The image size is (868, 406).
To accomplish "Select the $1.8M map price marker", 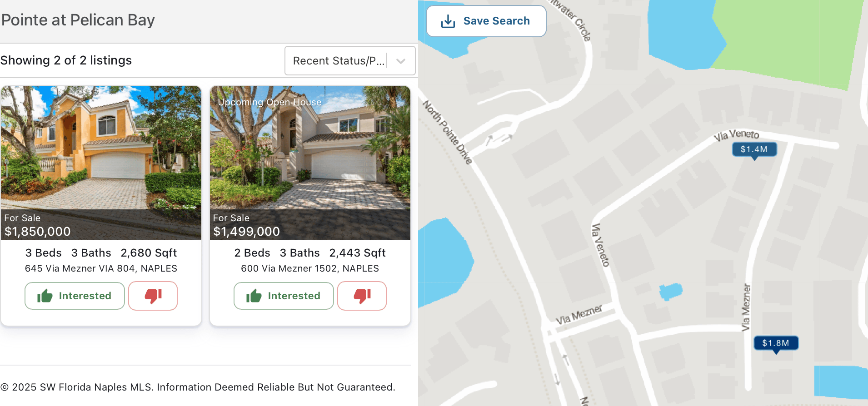I will point(776,344).
